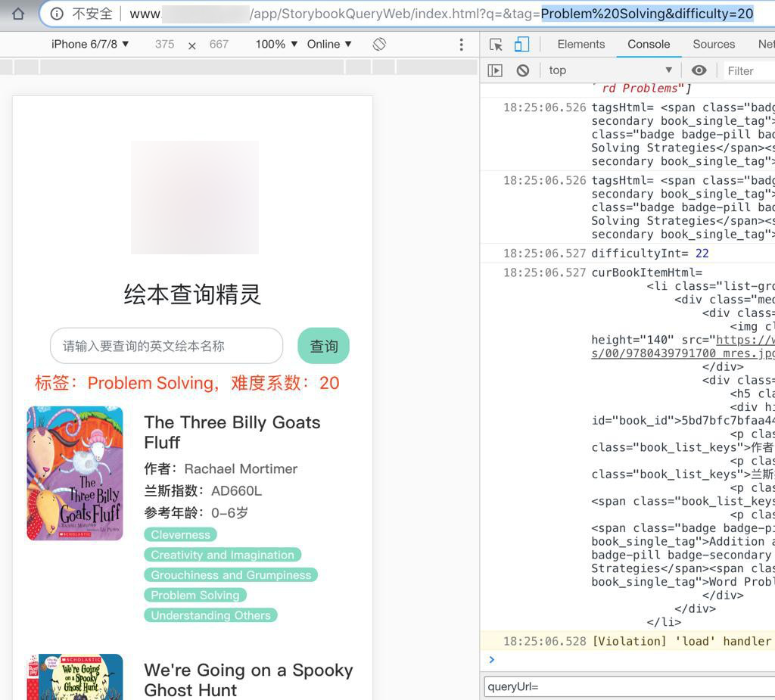Screen dimensions: 775x700
Task: Click the browser home icon
Action: coord(18,14)
